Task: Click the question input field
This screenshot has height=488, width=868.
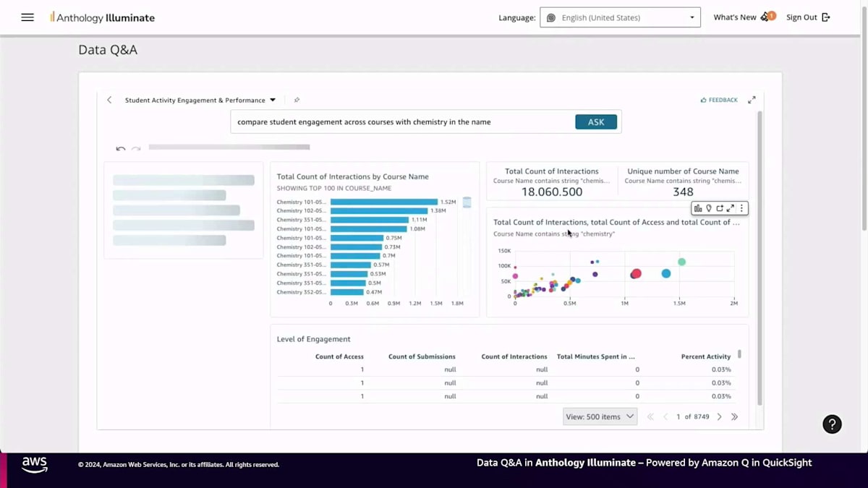Action: pos(402,121)
